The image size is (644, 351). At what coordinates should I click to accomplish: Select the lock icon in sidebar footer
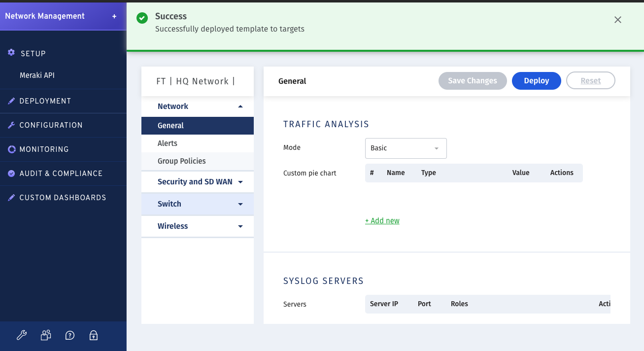point(93,335)
